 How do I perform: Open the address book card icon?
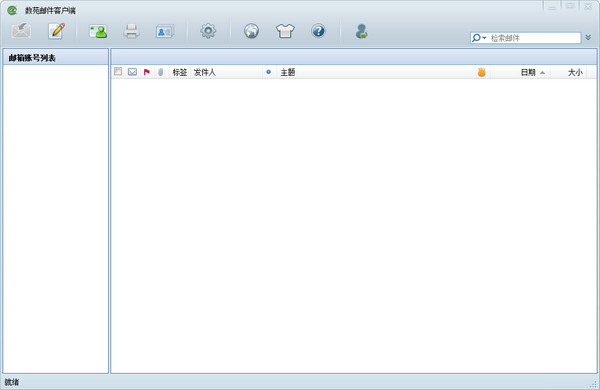165,31
